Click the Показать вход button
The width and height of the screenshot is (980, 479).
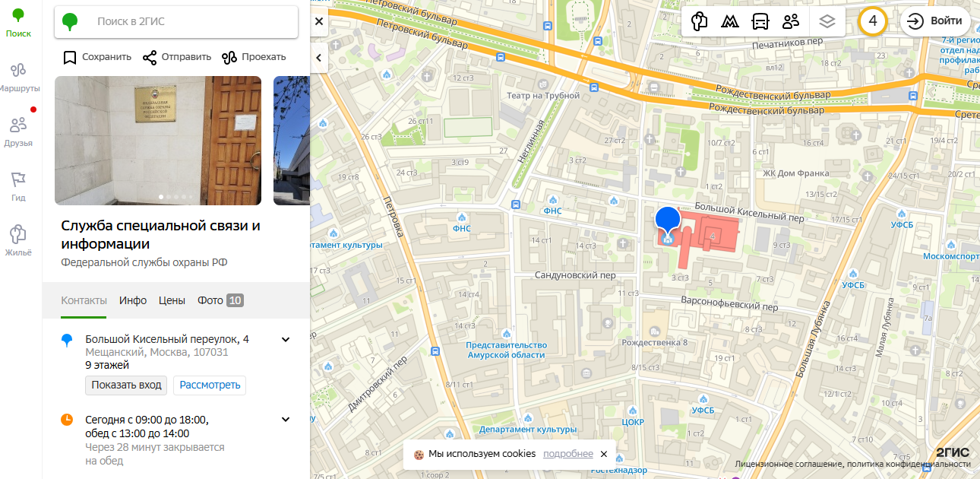126,385
